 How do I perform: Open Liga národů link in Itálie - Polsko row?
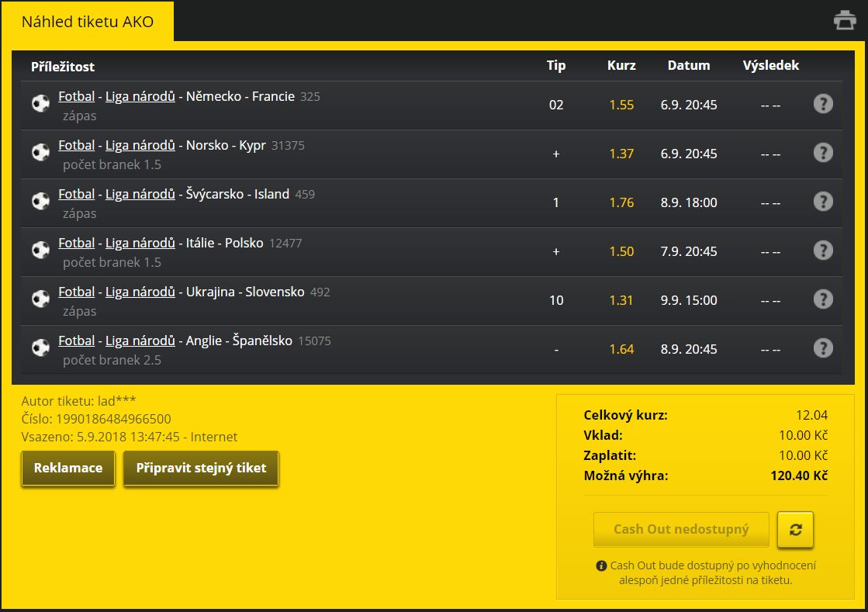(x=140, y=243)
